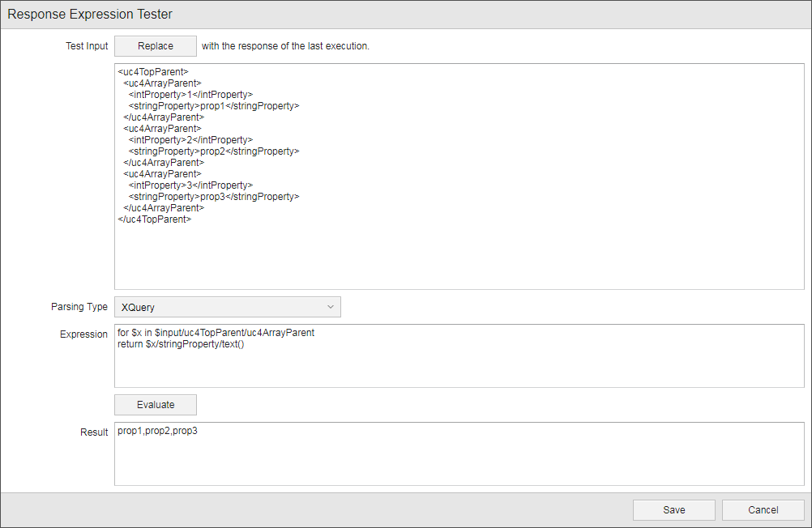Click the first uc4ArrayParent element
The height and width of the screenshot is (528, 812).
(163, 83)
